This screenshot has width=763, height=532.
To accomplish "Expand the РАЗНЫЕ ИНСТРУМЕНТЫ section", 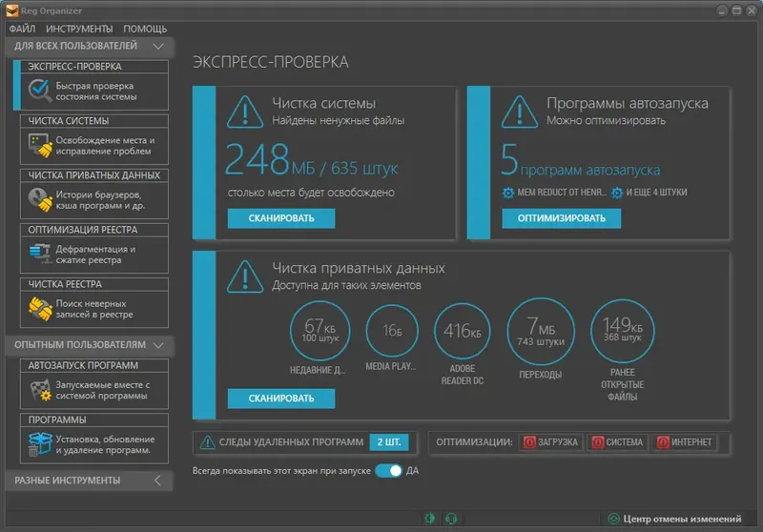I will pyautogui.click(x=157, y=481).
